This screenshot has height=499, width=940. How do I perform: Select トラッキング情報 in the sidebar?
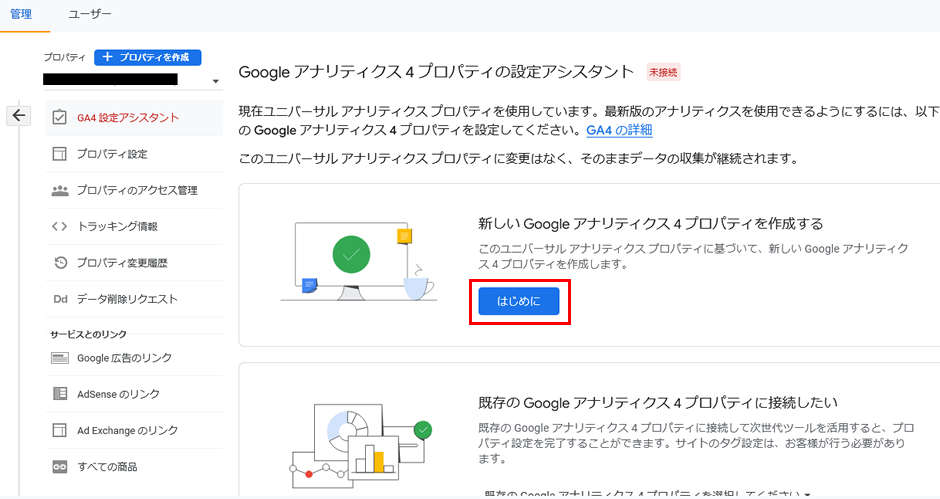click(x=117, y=227)
